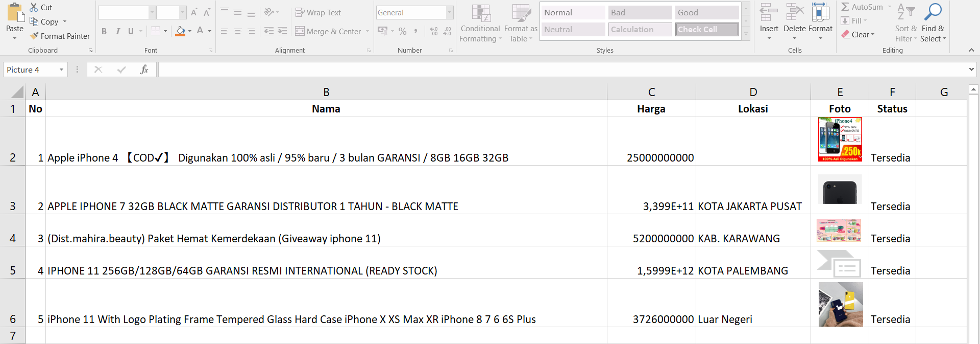The height and width of the screenshot is (344, 980).
Task: Activate the Format Painter brush
Action: point(34,36)
